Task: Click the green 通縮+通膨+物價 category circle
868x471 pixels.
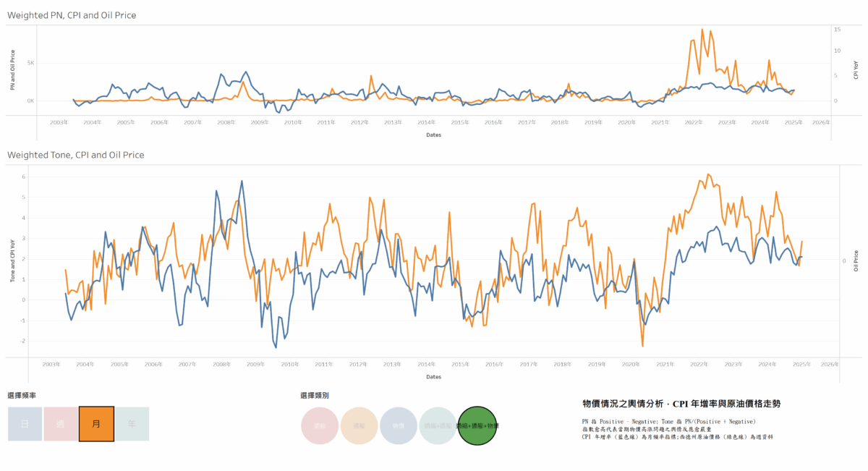Action: point(477,425)
